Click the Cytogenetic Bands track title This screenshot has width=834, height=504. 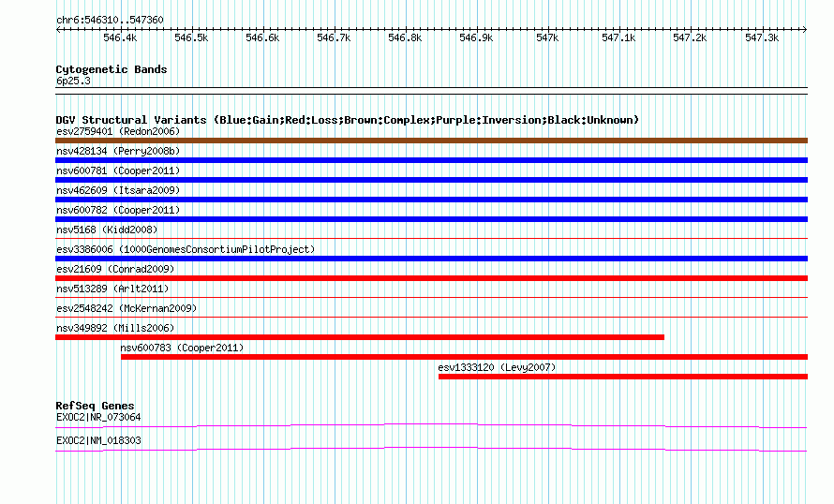(x=112, y=69)
